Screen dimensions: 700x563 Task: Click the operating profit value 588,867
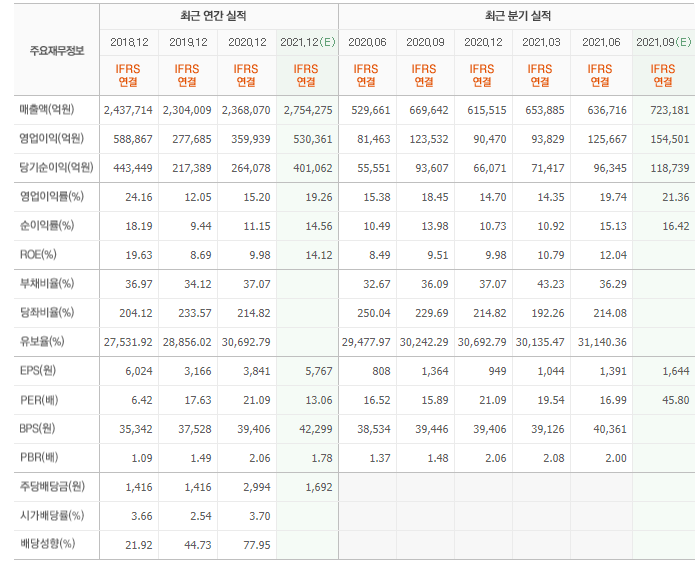click(x=133, y=139)
